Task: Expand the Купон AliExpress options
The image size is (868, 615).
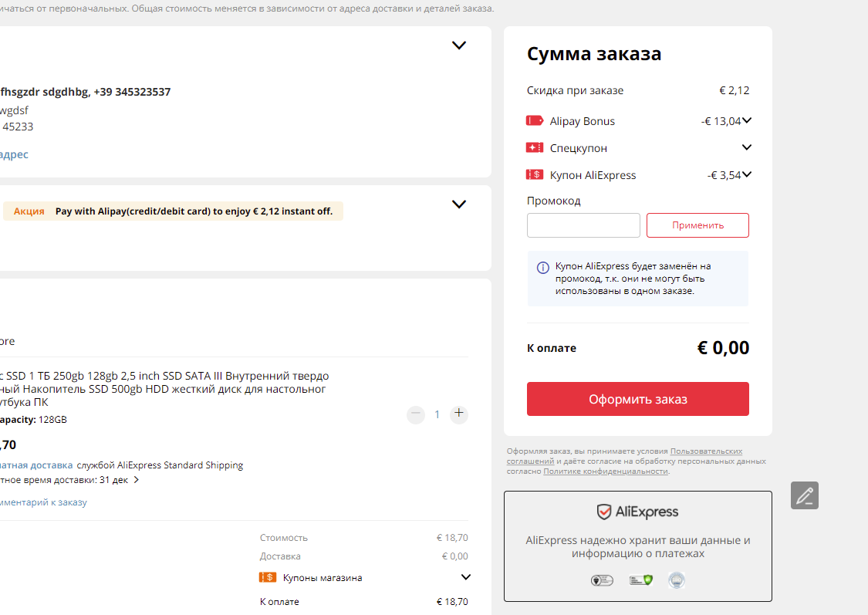Action: [747, 174]
